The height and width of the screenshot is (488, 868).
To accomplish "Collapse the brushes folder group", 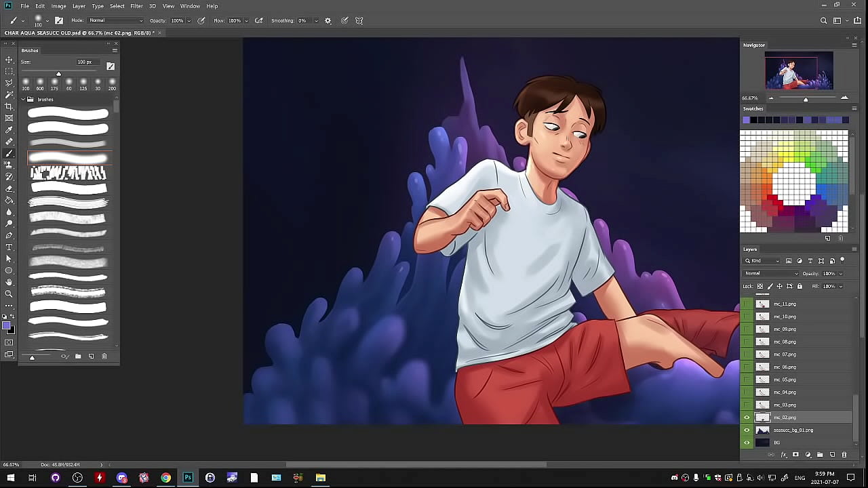I will (x=22, y=100).
